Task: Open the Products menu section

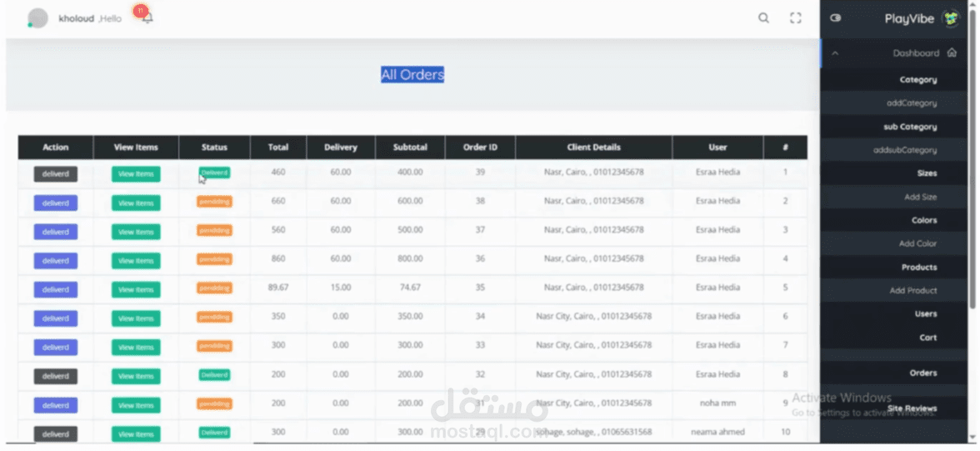Action: [x=919, y=267]
